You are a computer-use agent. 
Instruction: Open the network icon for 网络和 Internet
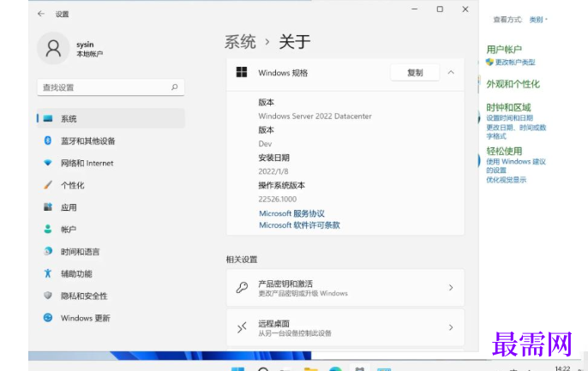[x=48, y=163]
